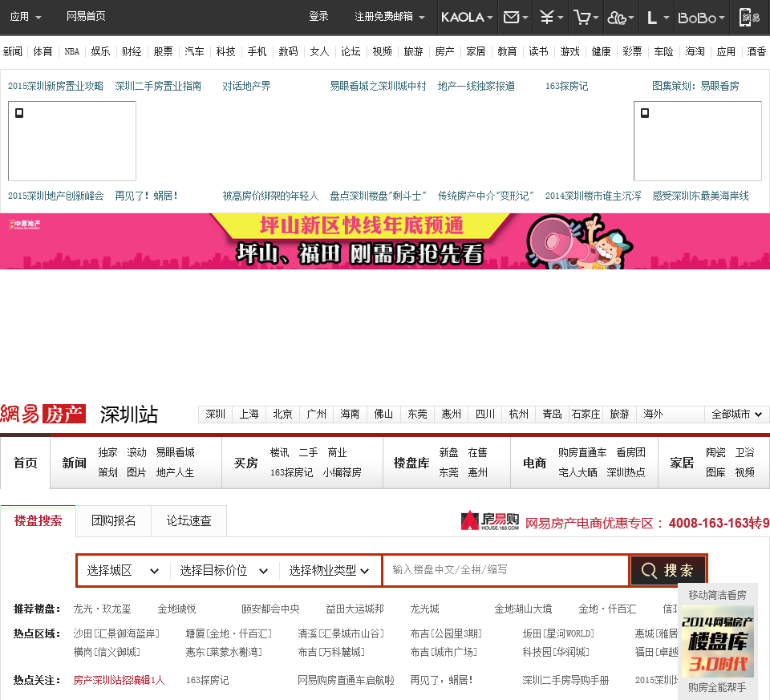Screen dimensions: 770x700
Task: Open the shopping cart icon
Action: [x=582, y=17]
